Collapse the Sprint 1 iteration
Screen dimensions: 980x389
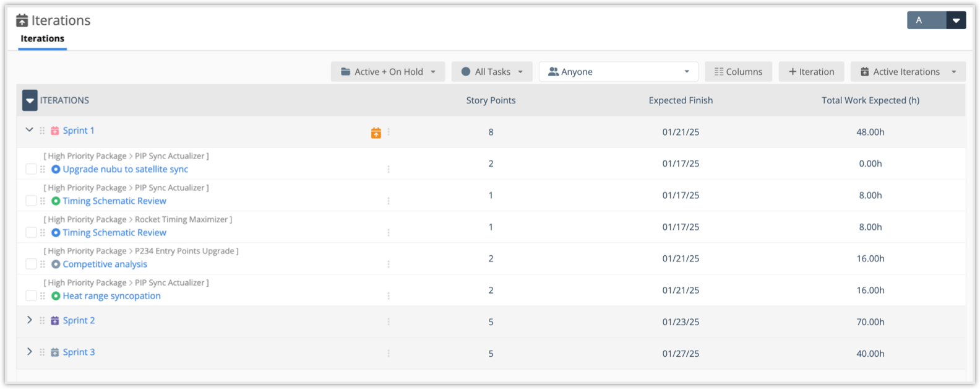click(x=29, y=130)
